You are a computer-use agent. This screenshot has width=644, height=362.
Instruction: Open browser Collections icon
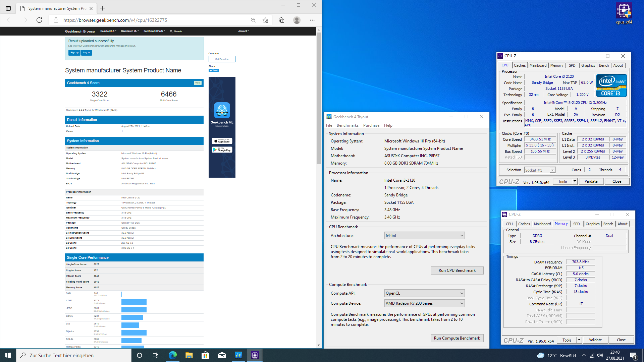pyautogui.click(x=281, y=20)
